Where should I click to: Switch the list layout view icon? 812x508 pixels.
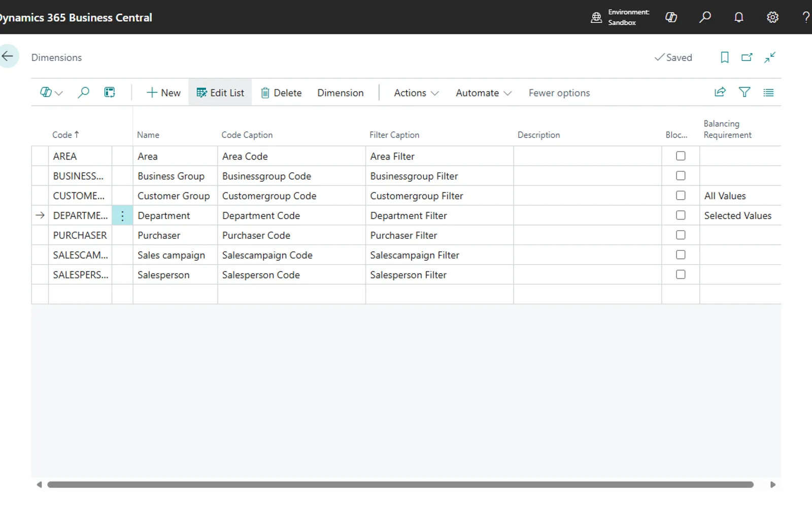pos(768,92)
